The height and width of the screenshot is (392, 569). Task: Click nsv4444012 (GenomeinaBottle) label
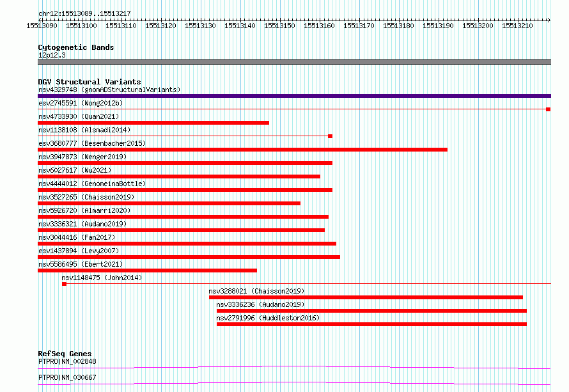click(x=92, y=184)
